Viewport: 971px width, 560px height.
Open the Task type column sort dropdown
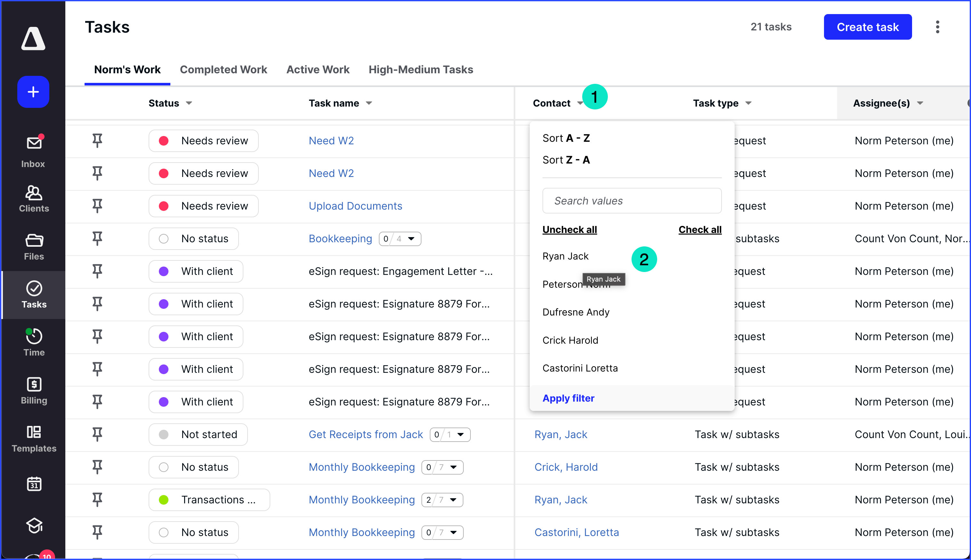point(748,103)
